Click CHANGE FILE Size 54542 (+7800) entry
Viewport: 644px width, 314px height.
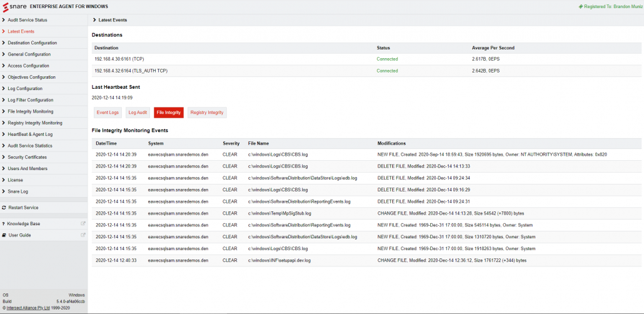(x=451, y=213)
